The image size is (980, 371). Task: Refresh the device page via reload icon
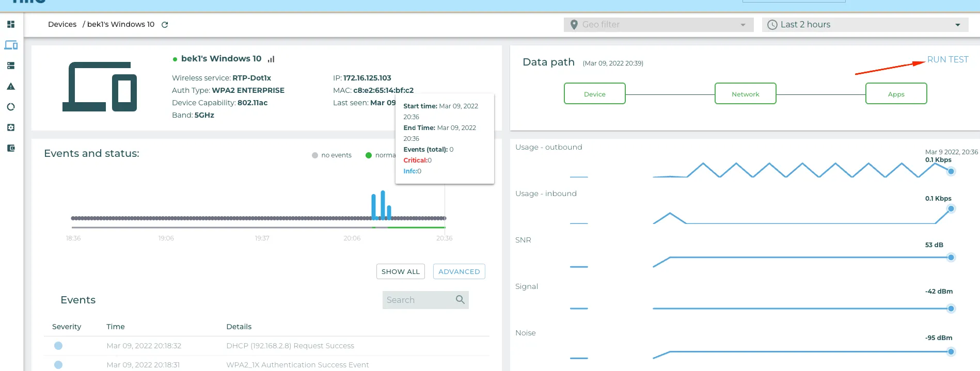click(165, 25)
